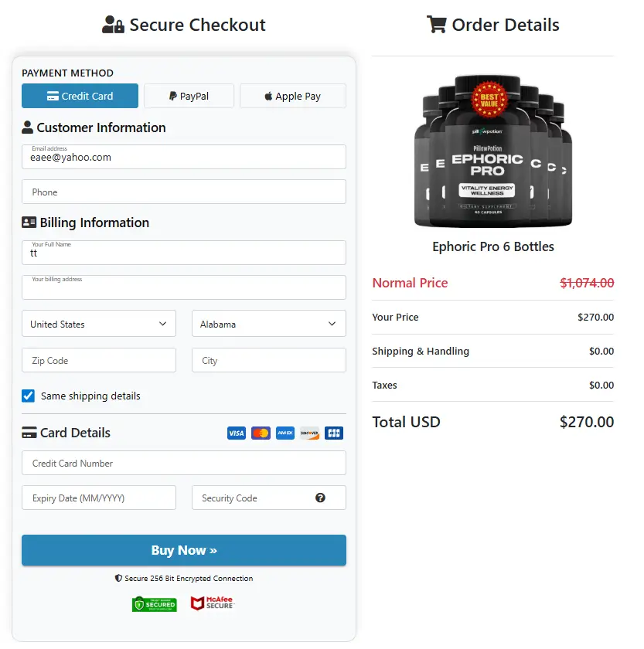Open the country dropdown showing United States
Image resolution: width=644 pixels, height=649 pixels.
98,323
